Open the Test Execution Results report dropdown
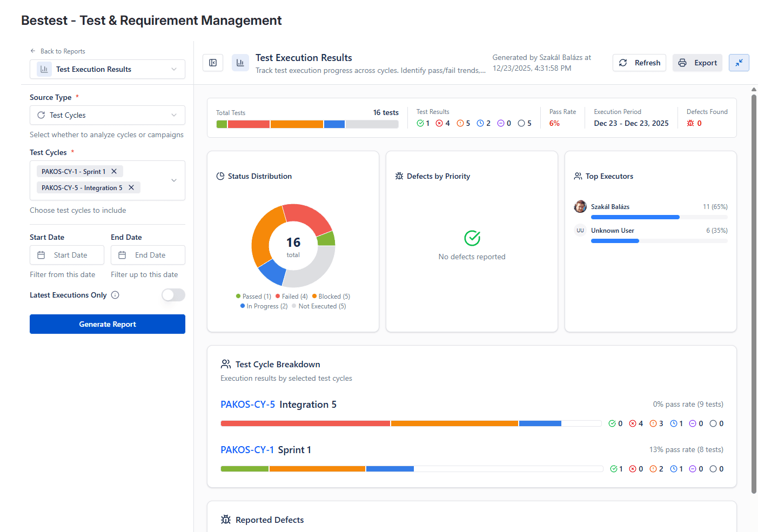Screen dimensions: 778x532 click(x=108, y=69)
